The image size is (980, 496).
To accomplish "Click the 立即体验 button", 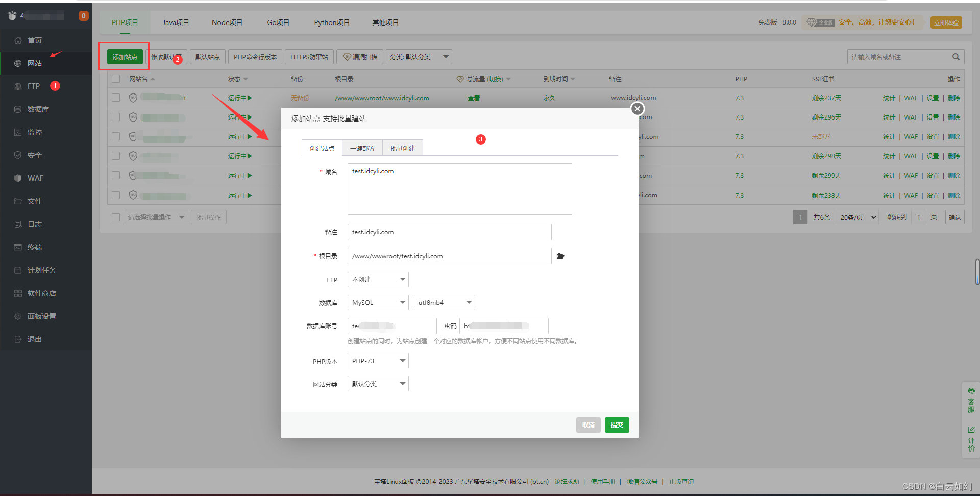I will (946, 22).
